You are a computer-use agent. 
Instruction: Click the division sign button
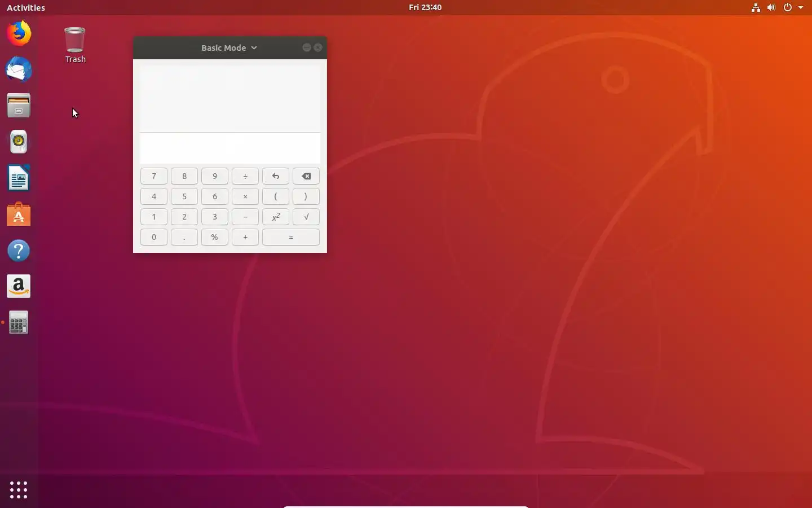[245, 176]
